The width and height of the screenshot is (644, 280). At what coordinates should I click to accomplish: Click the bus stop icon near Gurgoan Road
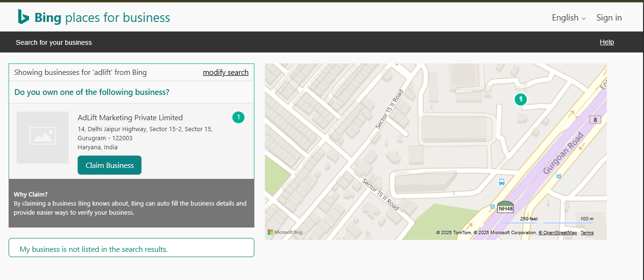click(x=501, y=182)
